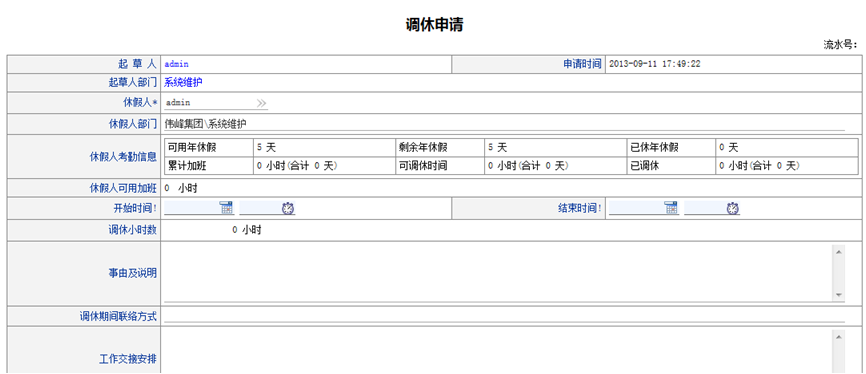Click the 可用年休假 cell
The image size is (866, 374).
coord(209,148)
